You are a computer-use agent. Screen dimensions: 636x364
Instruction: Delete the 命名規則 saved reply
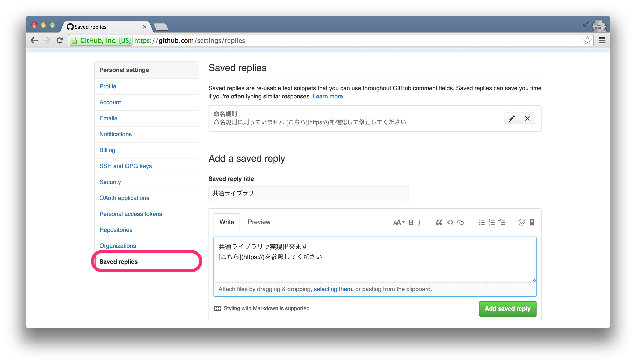[527, 118]
